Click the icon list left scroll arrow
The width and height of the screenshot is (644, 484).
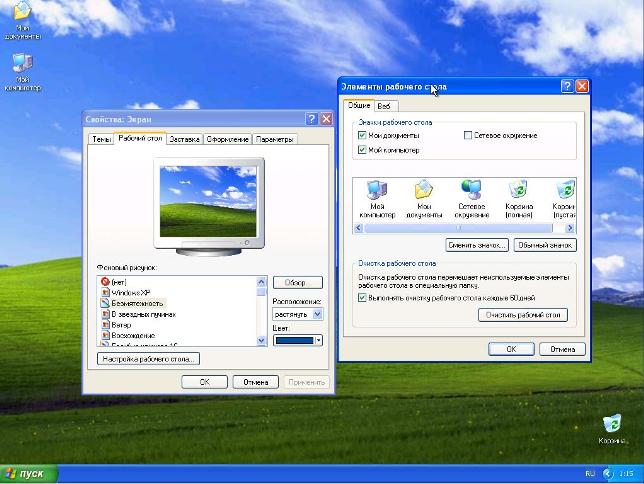click(358, 228)
